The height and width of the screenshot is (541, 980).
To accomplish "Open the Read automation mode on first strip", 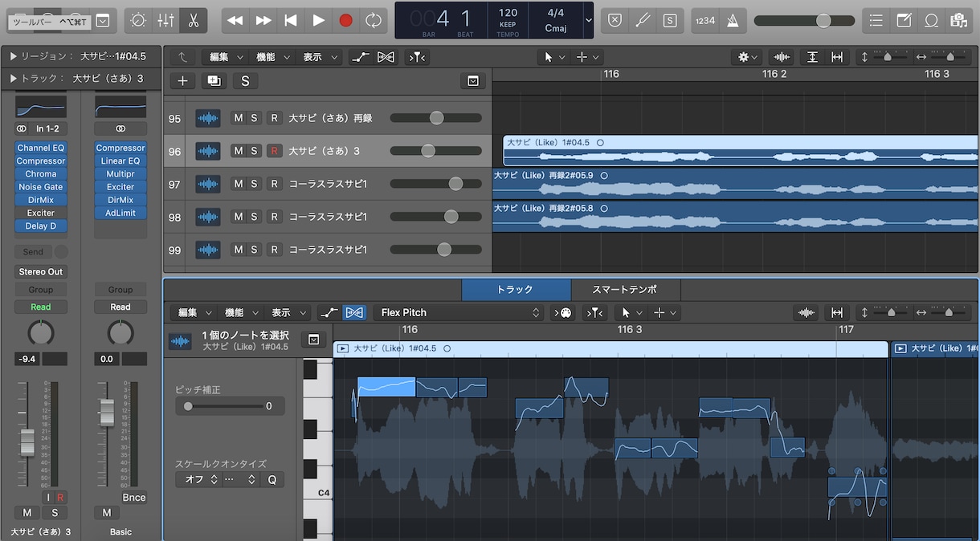I will 41,307.
